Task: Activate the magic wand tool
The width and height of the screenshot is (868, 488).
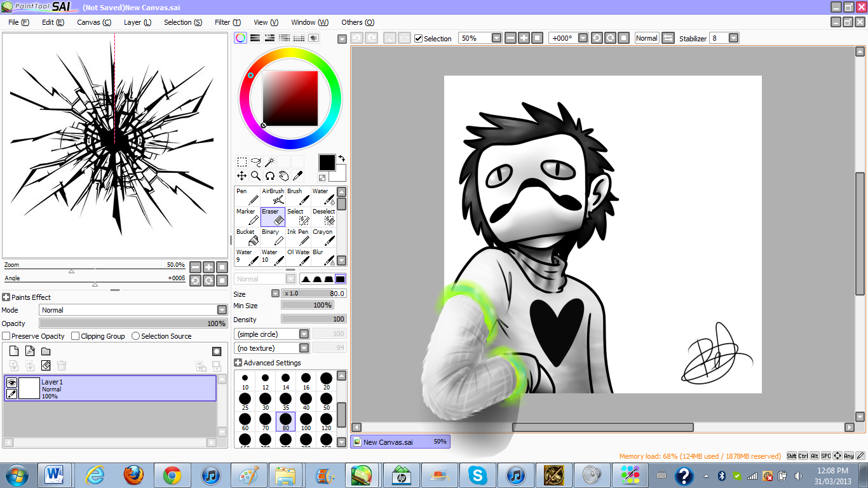Action: pos(270,162)
